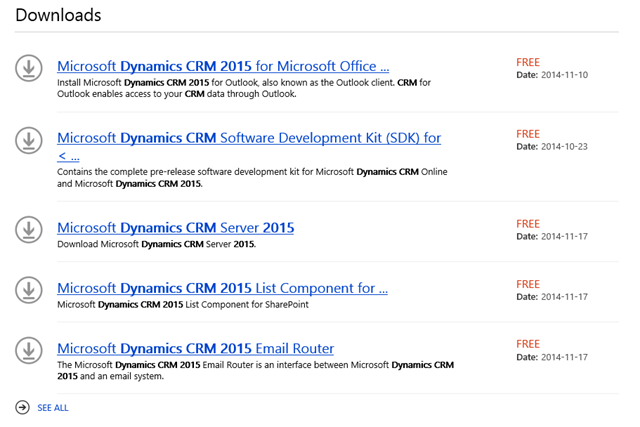Click the circled arrow icon beside SEE ALL

[22, 407]
